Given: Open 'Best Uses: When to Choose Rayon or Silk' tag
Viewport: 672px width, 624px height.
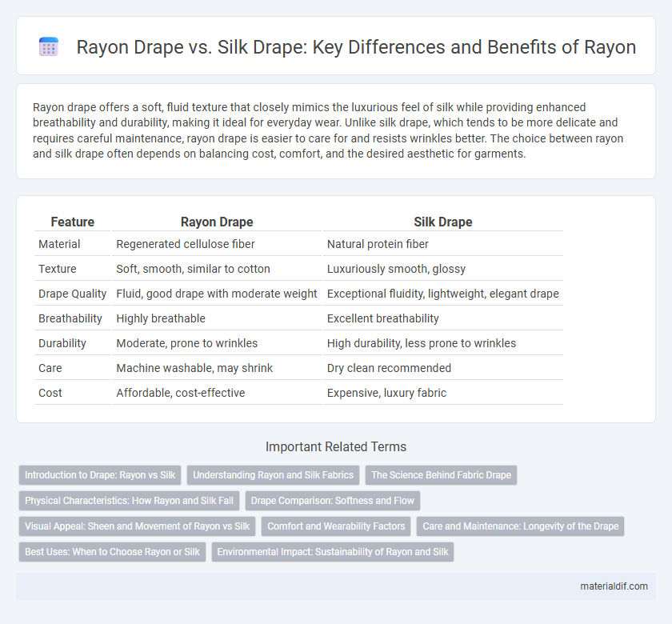Looking at the screenshot, I should (x=112, y=551).
